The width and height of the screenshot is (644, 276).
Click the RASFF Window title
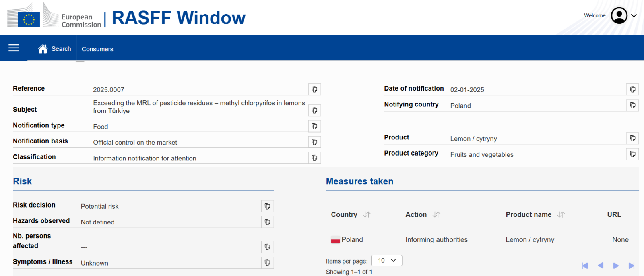pos(179,18)
